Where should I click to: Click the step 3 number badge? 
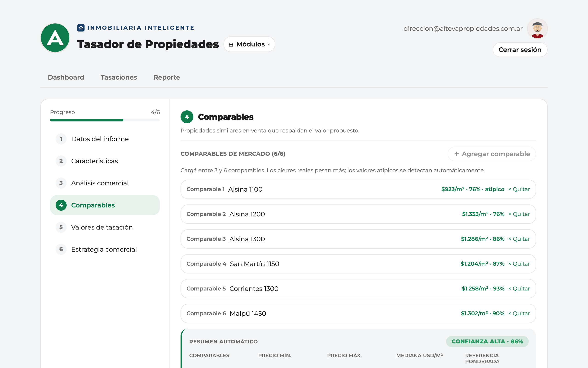point(61,183)
